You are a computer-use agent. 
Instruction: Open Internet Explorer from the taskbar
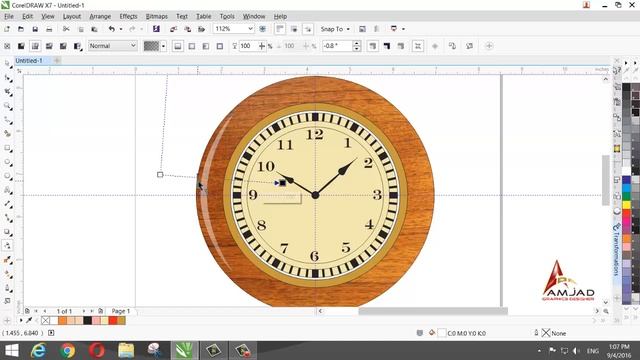39,351
